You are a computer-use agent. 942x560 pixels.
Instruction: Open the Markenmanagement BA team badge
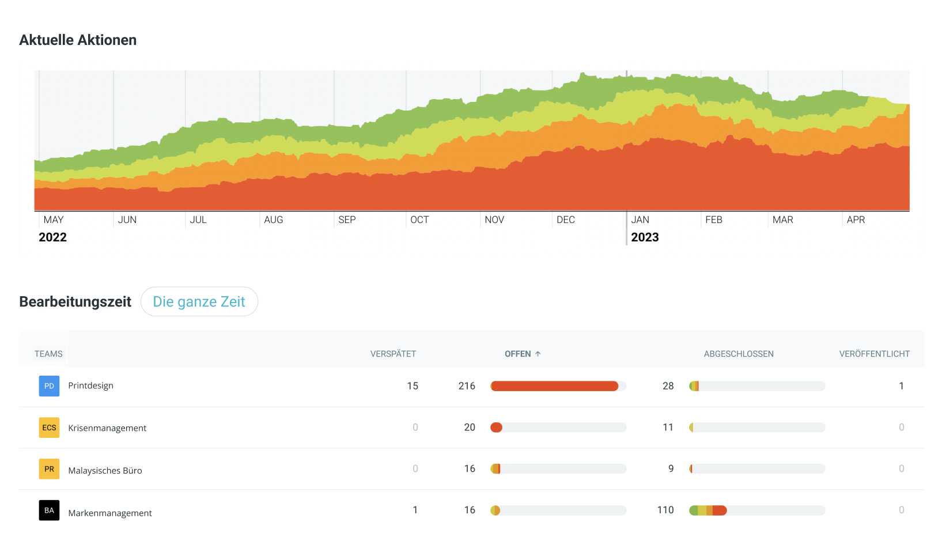49,510
